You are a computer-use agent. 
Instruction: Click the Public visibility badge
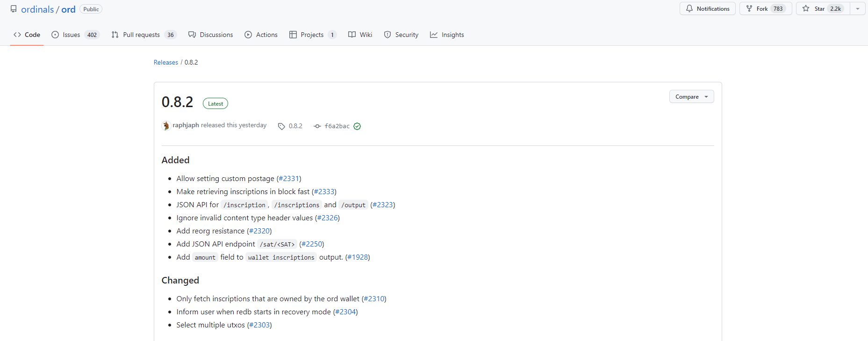click(91, 9)
